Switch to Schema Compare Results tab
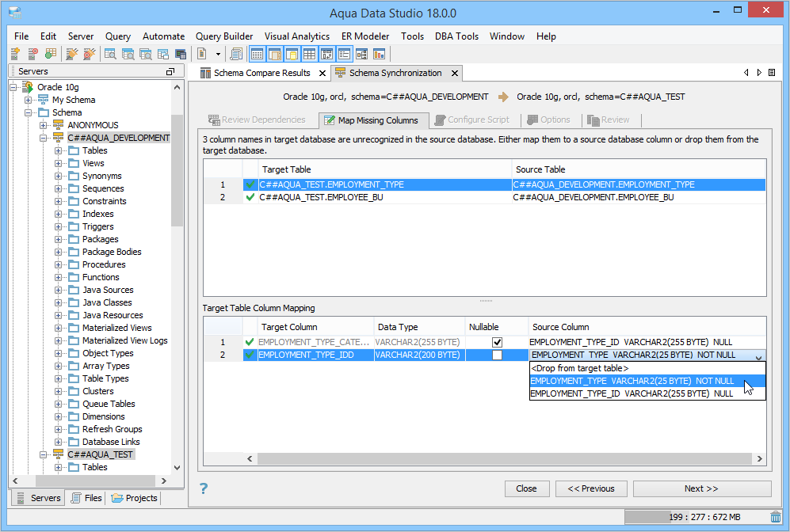Screen dimensions: 790x532 tap(262, 73)
